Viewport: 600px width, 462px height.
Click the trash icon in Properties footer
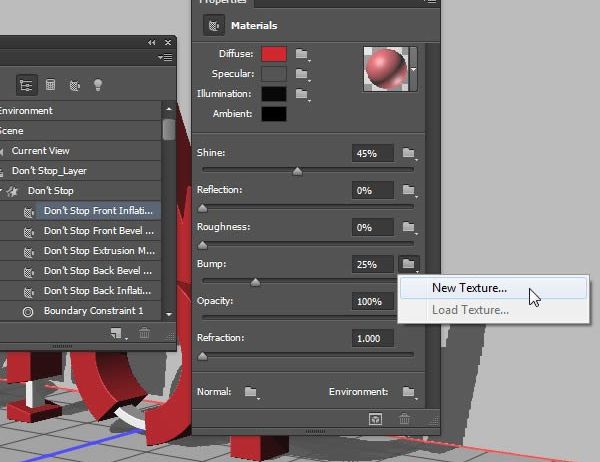404,419
